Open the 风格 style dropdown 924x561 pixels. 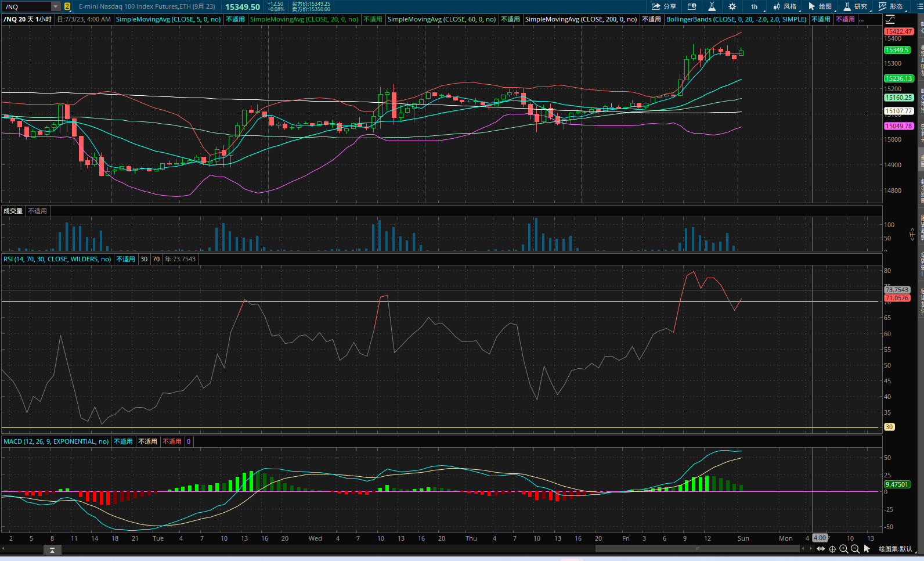click(x=785, y=6)
